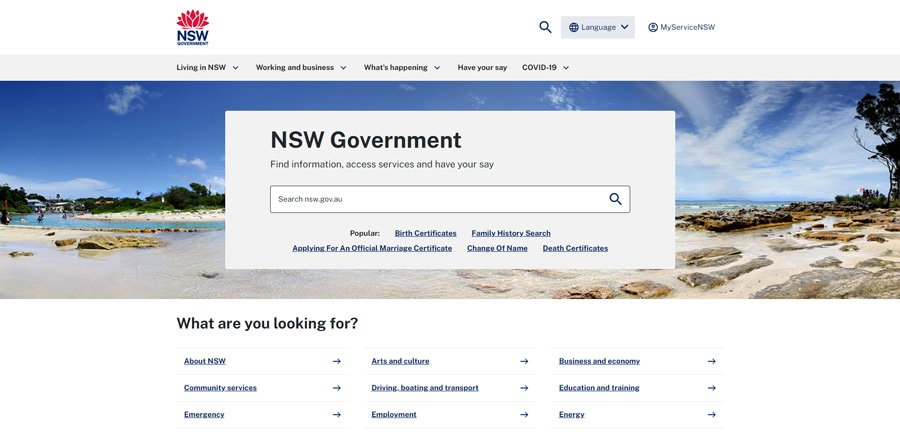Submit search with magnifier in search box
Image resolution: width=900 pixels, height=436 pixels.
615,199
